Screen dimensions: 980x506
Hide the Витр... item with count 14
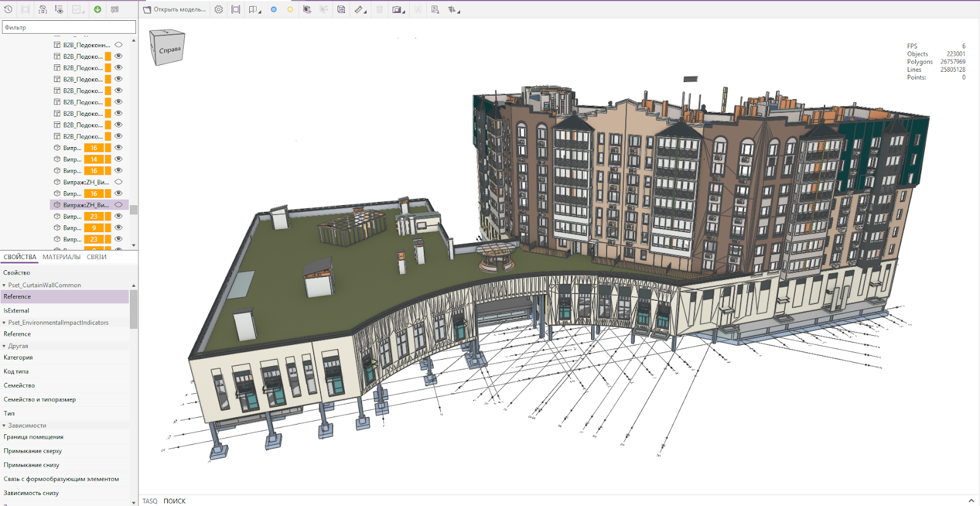(x=119, y=159)
